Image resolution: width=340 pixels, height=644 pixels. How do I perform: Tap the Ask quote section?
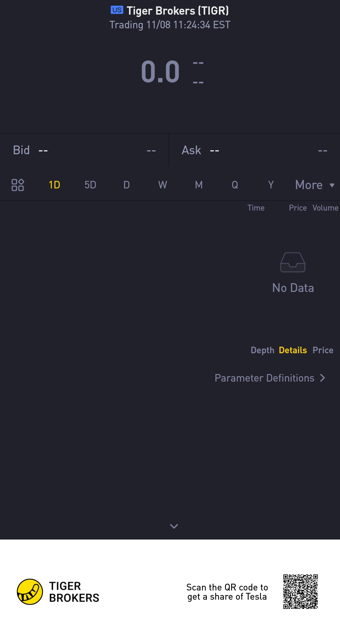tap(254, 150)
